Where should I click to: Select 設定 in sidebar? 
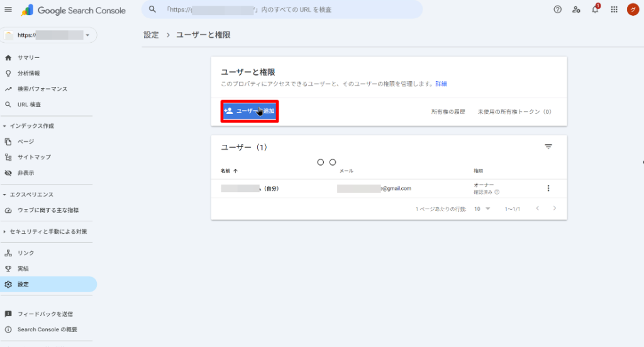click(x=48, y=284)
